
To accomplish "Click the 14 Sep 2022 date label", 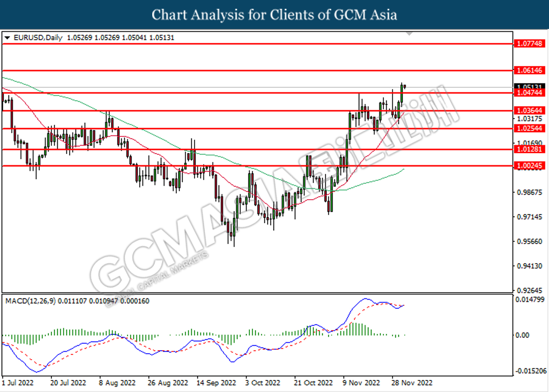I will [216, 383].
